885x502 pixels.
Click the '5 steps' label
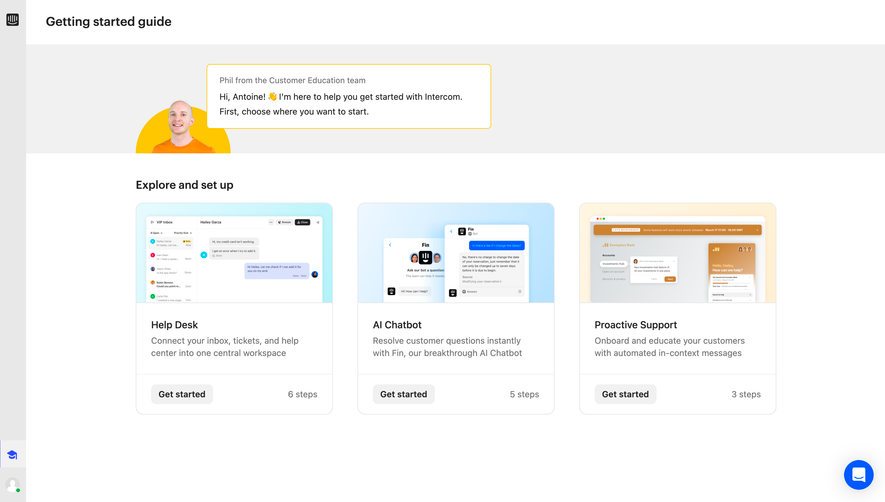524,394
